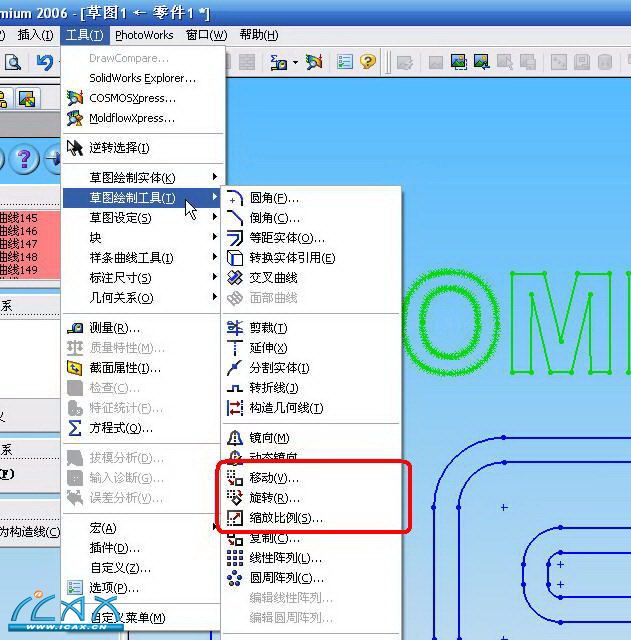Click the Measure (测量) icon

pyautogui.click(x=75, y=328)
